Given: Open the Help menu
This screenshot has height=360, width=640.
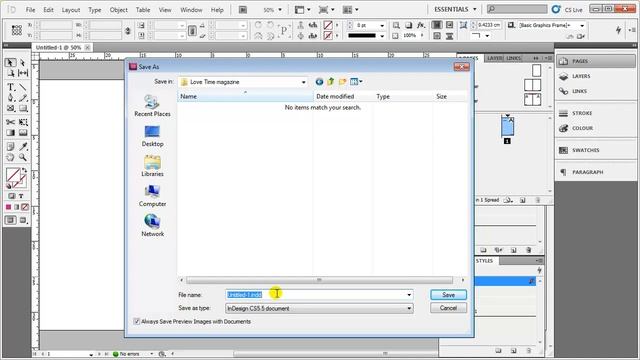Looking at the screenshot, I should (x=217, y=10).
